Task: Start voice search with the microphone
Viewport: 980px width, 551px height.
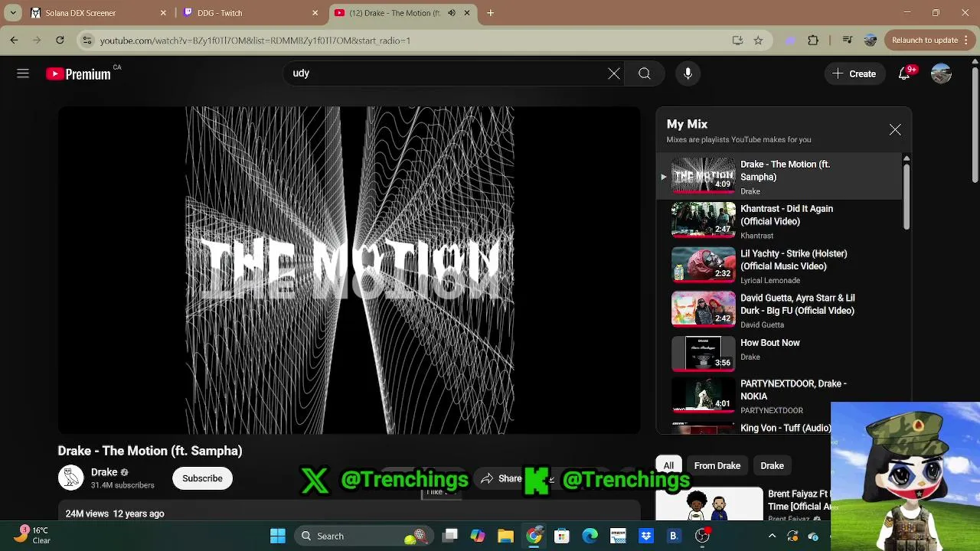Action: [688, 73]
